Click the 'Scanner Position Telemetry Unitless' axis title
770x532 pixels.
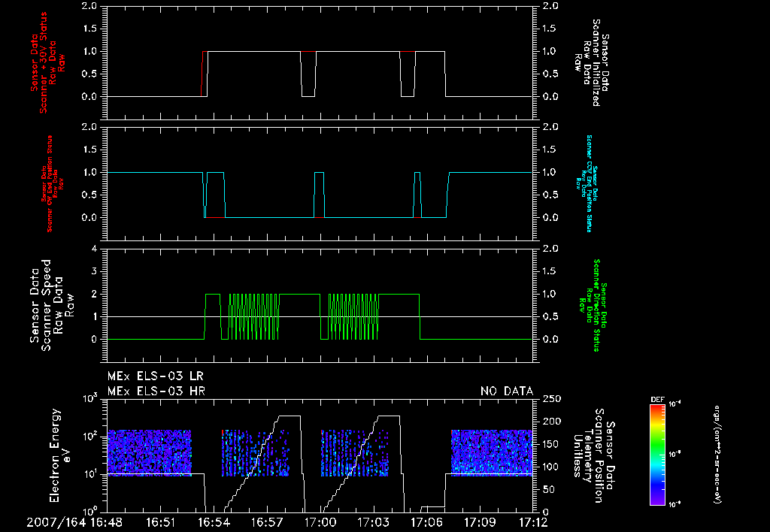[x=593, y=455]
